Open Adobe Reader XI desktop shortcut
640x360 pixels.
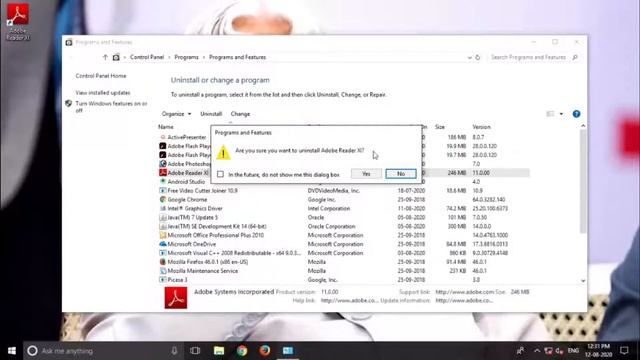pyautogui.click(x=18, y=21)
